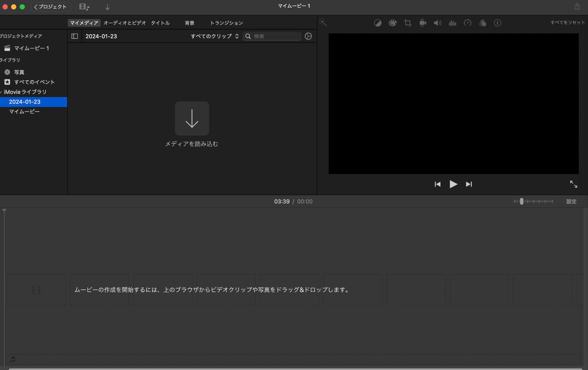Click the timeline playhead marker
Image resolution: width=588 pixels, height=370 pixels.
pyautogui.click(x=4, y=211)
